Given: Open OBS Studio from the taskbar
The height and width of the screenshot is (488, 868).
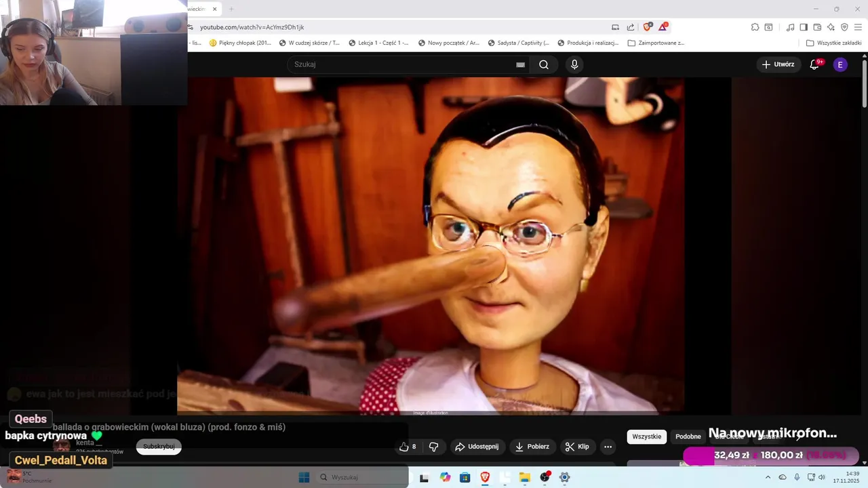Looking at the screenshot, I should tap(545, 477).
